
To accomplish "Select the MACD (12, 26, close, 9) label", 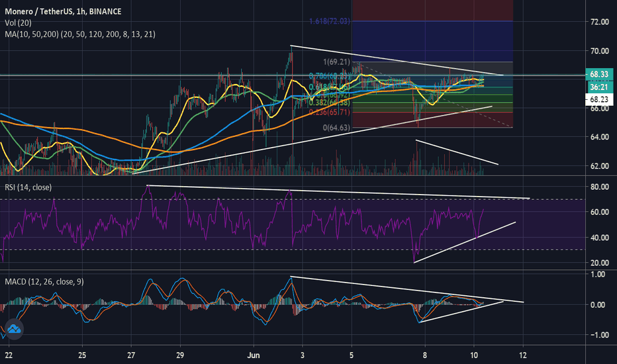I will (x=44, y=282).
